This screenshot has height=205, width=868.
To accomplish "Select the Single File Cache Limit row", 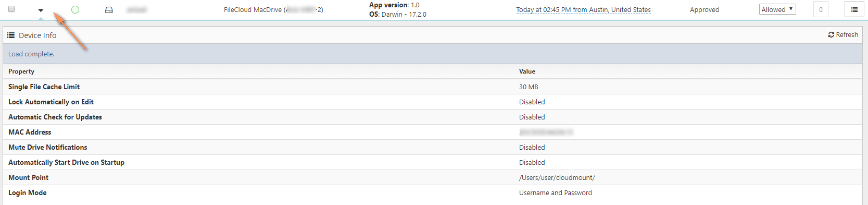I will click(x=433, y=87).
